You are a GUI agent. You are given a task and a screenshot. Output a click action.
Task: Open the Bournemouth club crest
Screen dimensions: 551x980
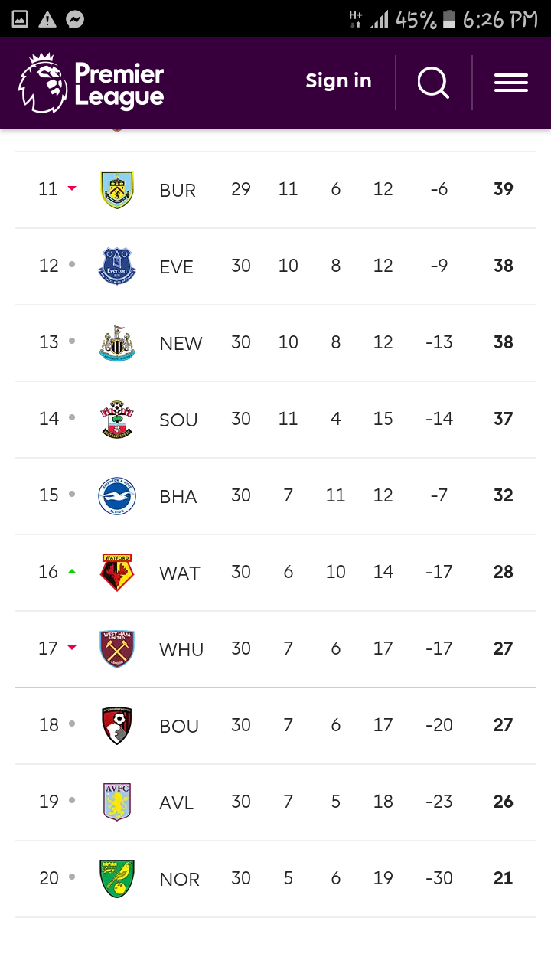(x=117, y=726)
